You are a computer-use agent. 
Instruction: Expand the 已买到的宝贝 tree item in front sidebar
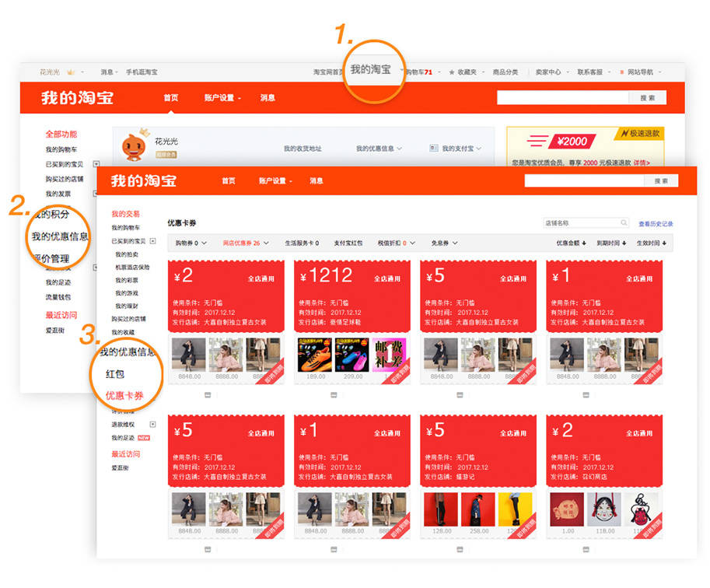pos(152,241)
